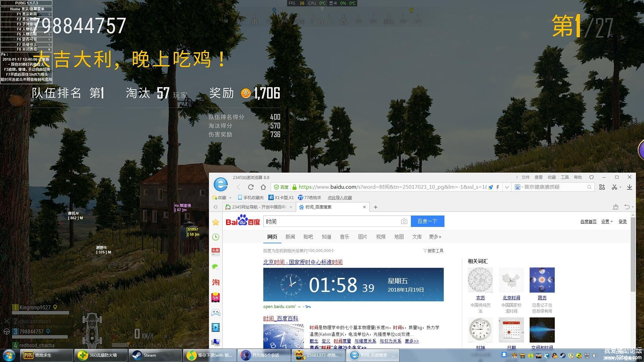The image size is (644, 362).
Task: Click the 2345 browser logo
Action: tap(221, 184)
